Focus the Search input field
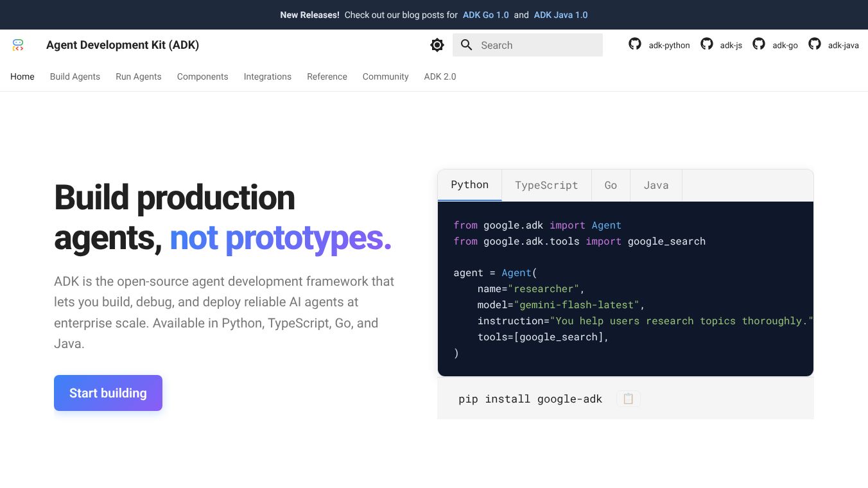This screenshot has height=488, width=868. pyautogui.click(x=528, y=45)
